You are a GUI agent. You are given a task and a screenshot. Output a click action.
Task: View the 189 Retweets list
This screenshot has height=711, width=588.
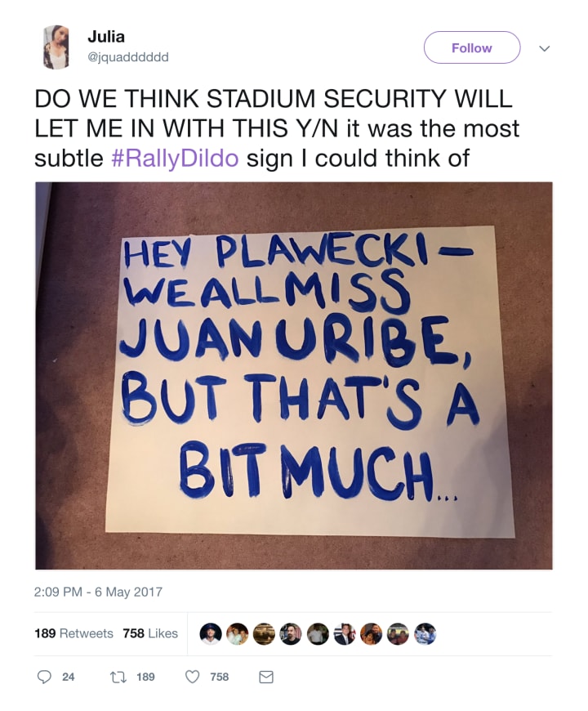point(73,633)
